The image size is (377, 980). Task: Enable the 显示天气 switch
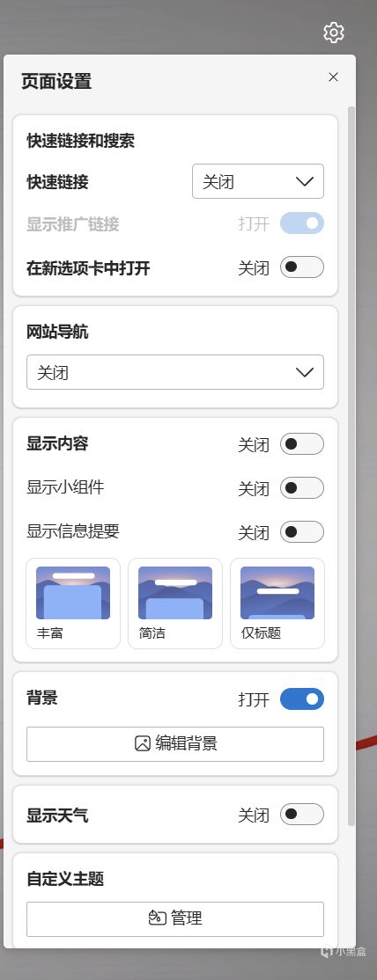pos(302,815)
